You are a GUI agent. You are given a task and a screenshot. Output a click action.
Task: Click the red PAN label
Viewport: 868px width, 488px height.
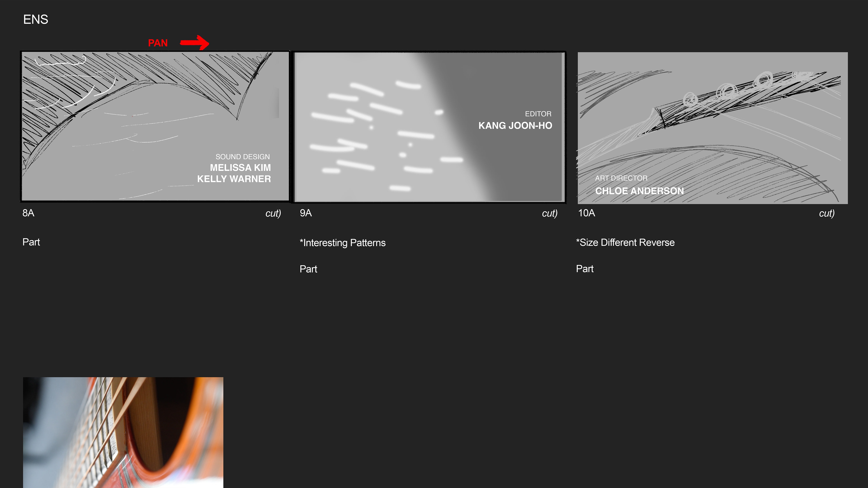[x=158, y=43]
